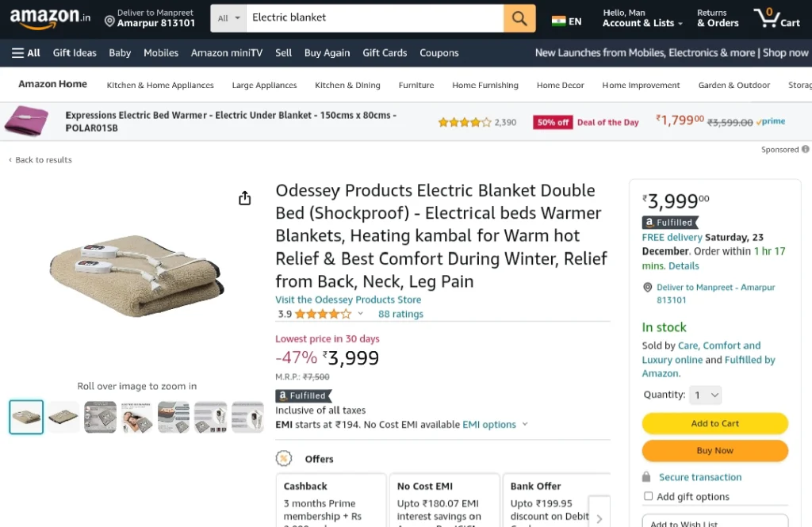Image resolution: width=812 pixels, height=527 pixels.
Task: Visit the Odessey Products Store link
Action: pos(348,300)
